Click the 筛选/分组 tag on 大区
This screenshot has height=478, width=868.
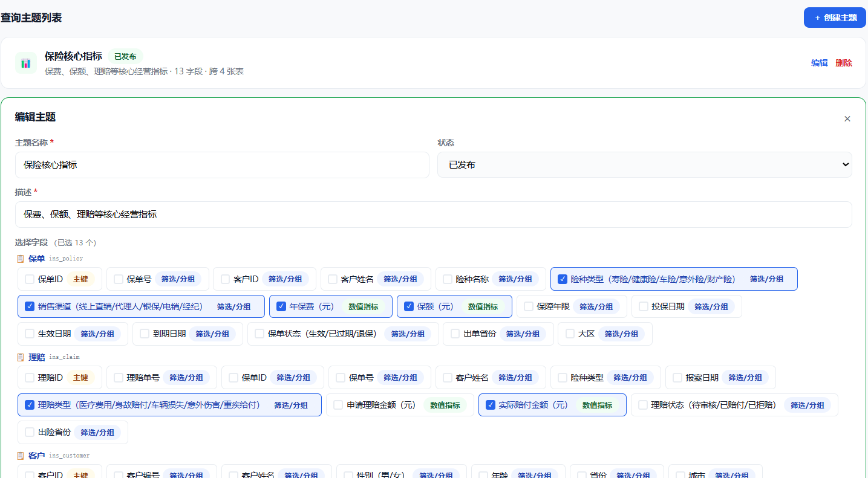[621, 334]
